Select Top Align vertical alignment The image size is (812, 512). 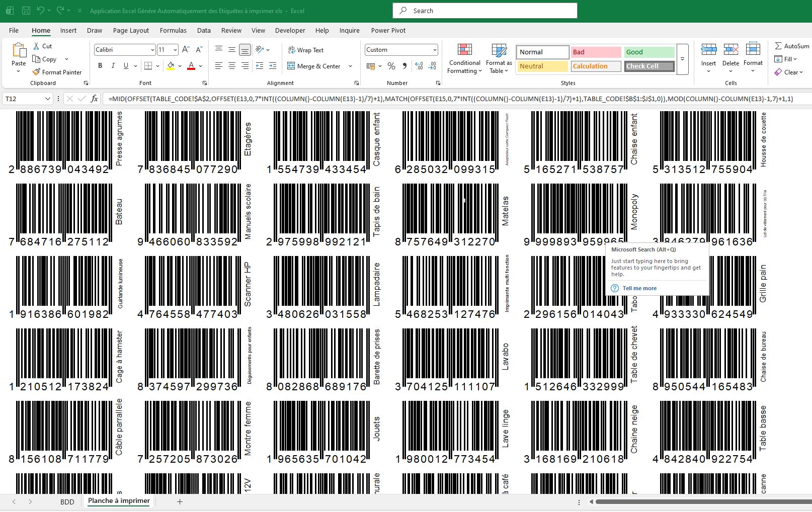click(219, 49)
